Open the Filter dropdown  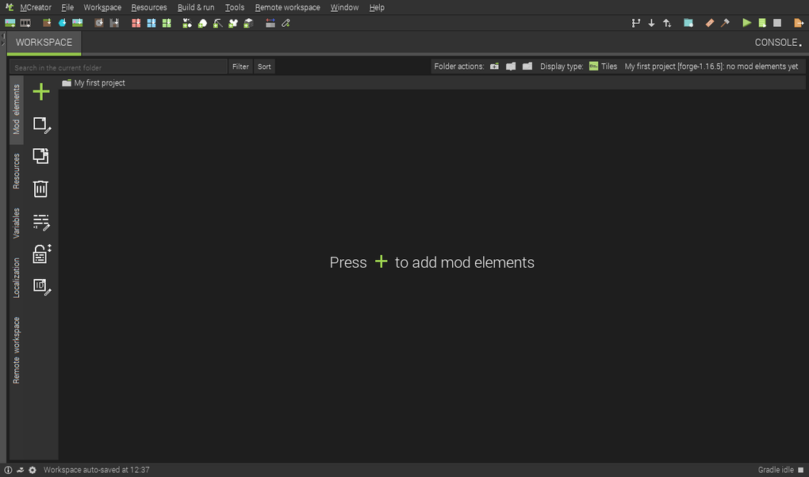240,67
